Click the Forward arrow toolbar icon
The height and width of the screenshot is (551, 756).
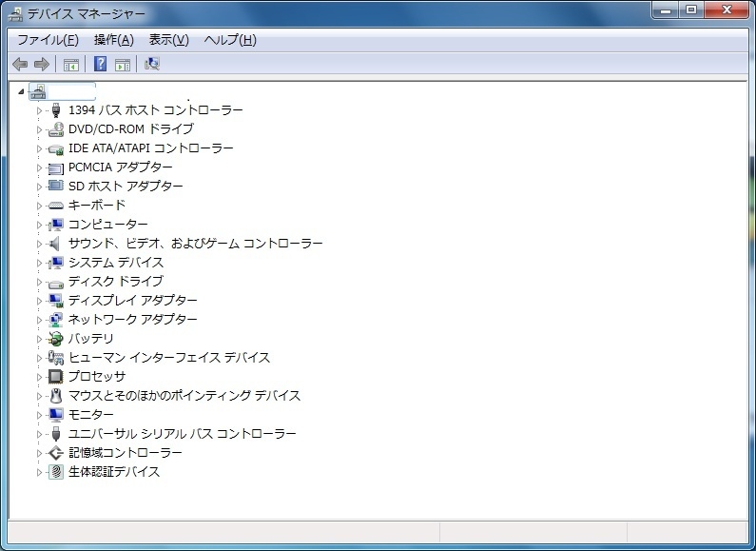point(42,64)
